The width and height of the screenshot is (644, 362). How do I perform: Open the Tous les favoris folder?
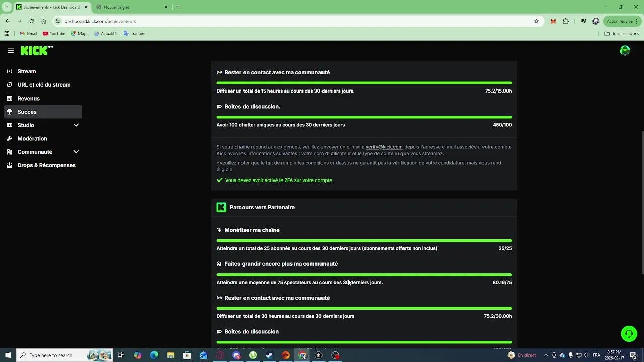(x=622, y=34)
